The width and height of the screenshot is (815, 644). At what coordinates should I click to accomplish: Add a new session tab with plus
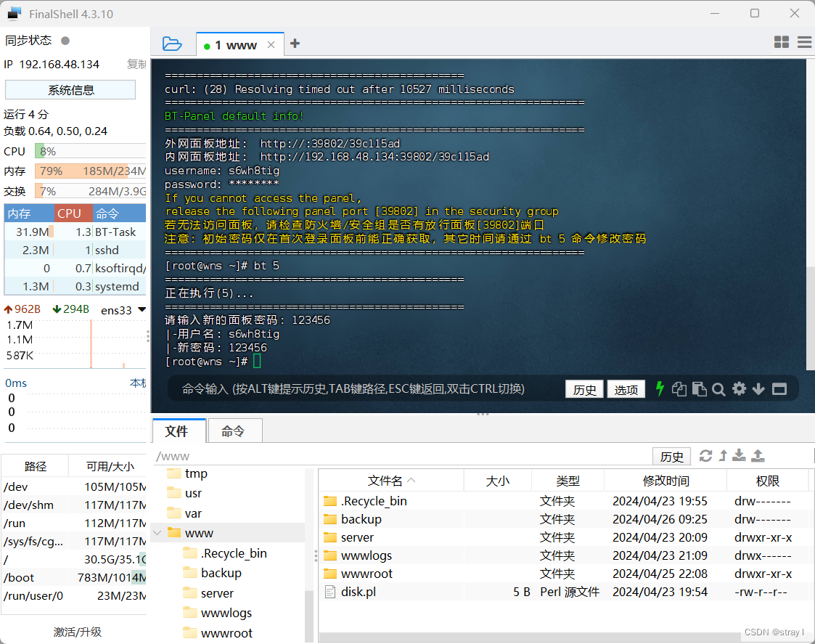(295, 44)
